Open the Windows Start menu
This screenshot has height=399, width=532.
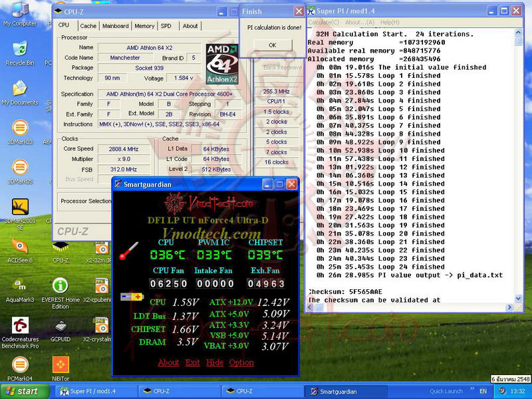click(x=25, y=391)
